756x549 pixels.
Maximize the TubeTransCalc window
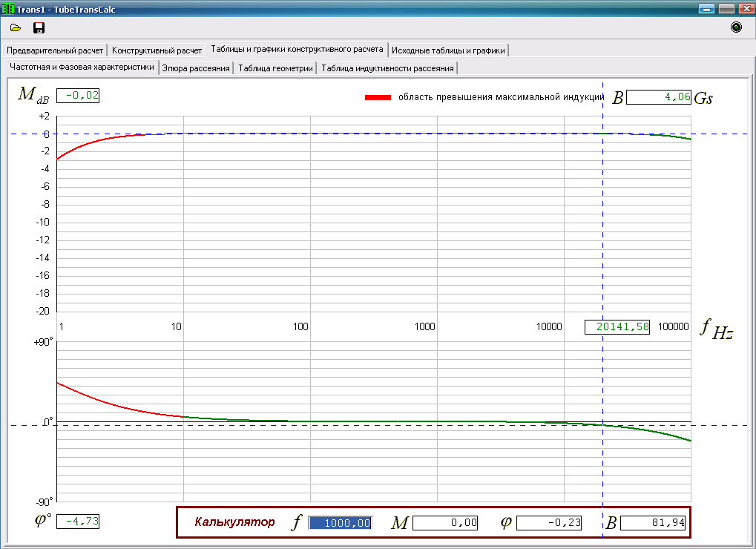(726, 9)
